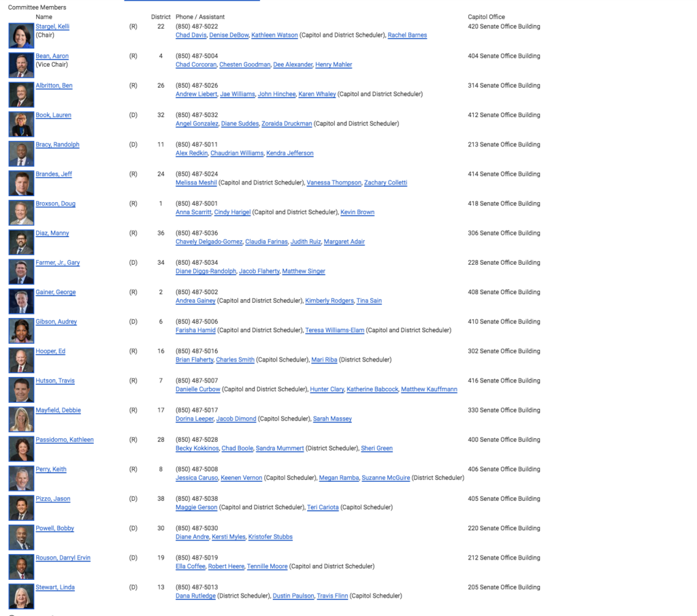This screenshot has height=616, width=697.
Task: Click Audrey Gibson's portrait thumbnail
Action: (21, 330)
